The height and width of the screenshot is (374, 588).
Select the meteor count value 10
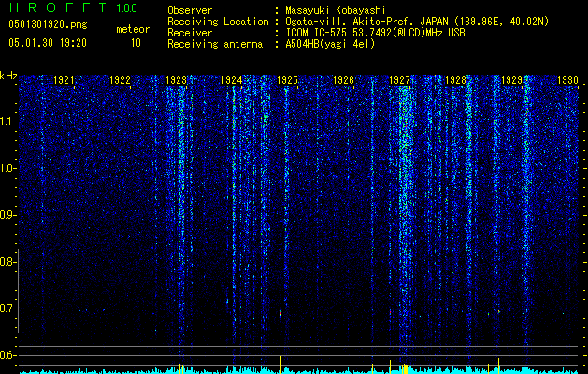pos(136,43)
